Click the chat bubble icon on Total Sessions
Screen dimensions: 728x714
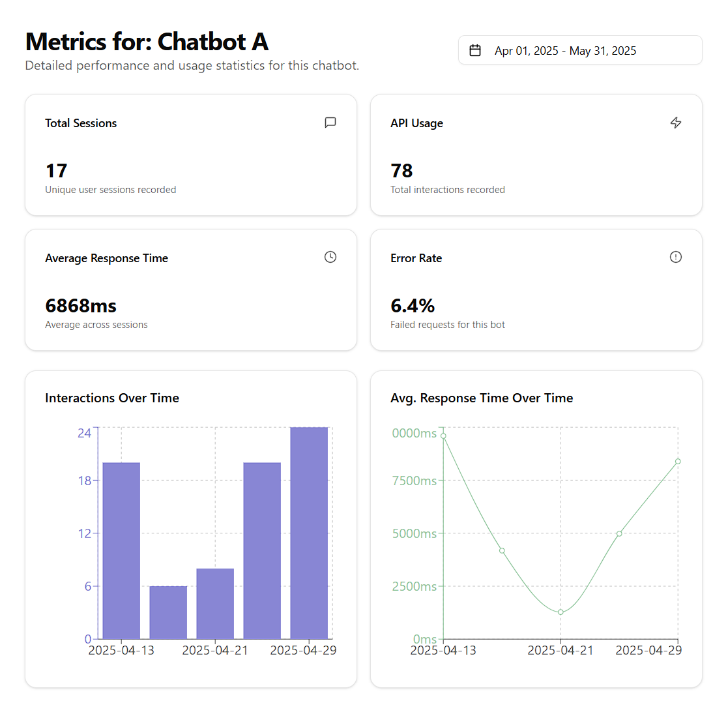(x=330, y=123)
